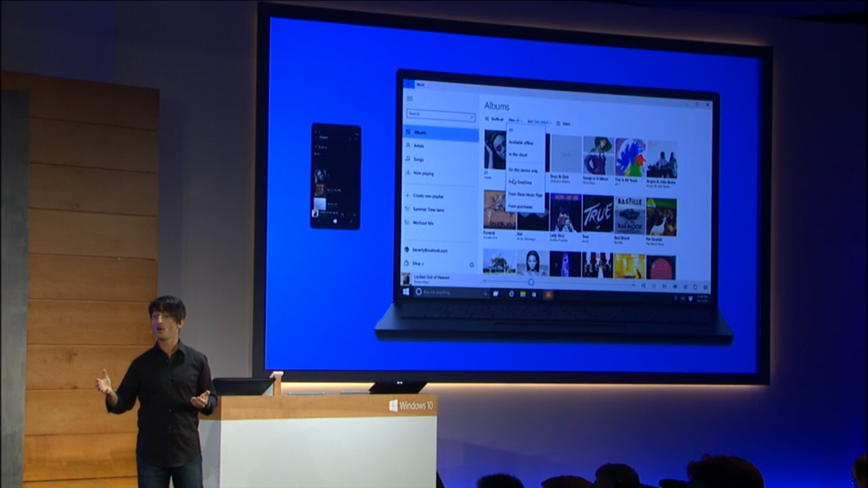Open Edge browser from taskbar
868x488 pixels.
point(512,294)
